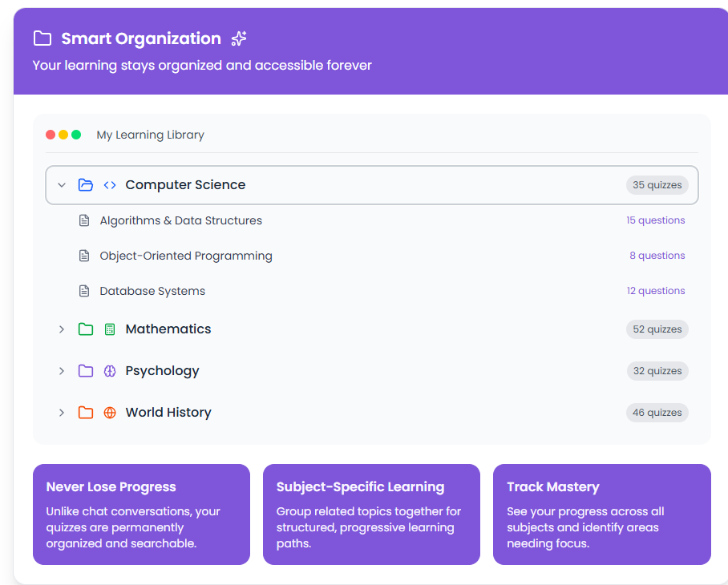728x585 pixels.
Task: Click the yellow window dot
Action: coord(63,135)
